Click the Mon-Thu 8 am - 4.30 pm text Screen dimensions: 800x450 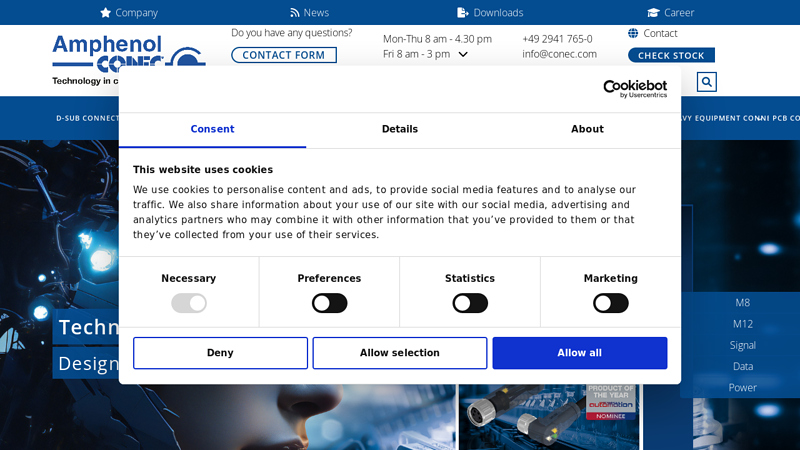[437, 39]
